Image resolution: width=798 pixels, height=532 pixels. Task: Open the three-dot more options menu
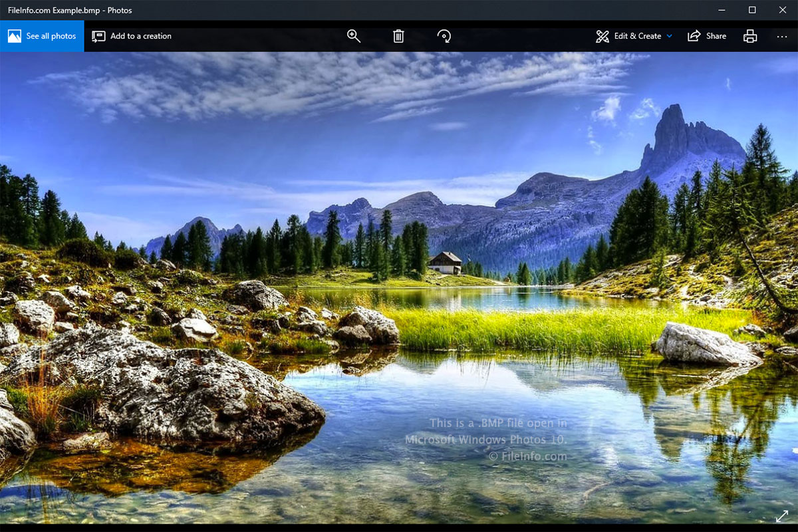tap(782, 36)
